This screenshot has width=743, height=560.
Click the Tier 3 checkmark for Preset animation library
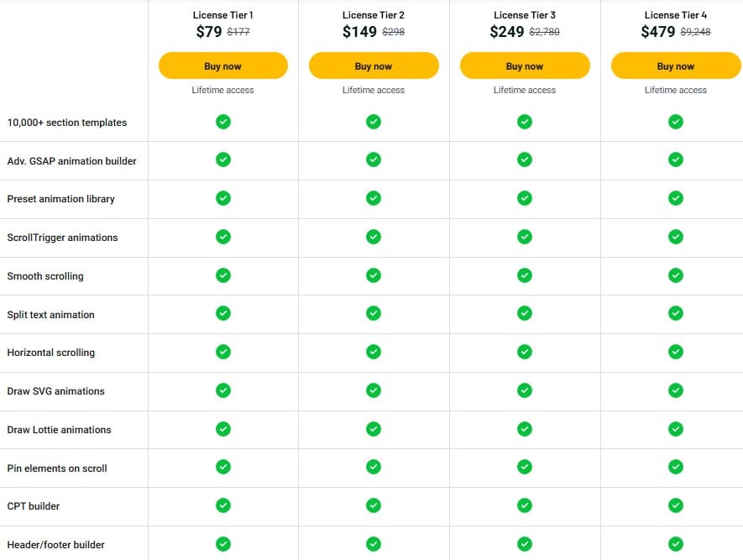coord(525,198)
